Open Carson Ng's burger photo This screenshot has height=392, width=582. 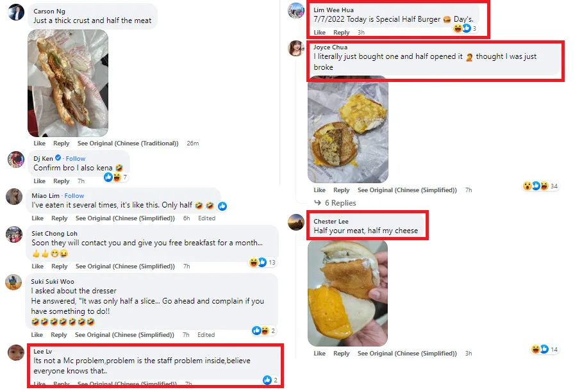coord(68,83)
